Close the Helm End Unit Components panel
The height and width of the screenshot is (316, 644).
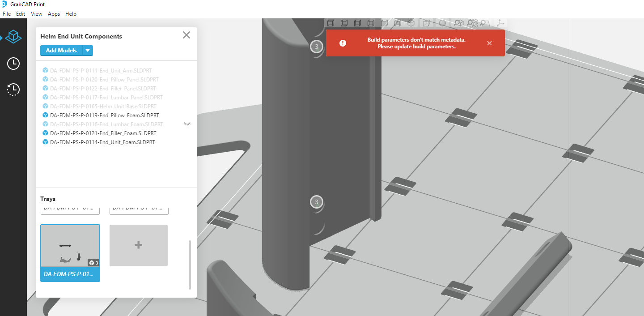186,35
